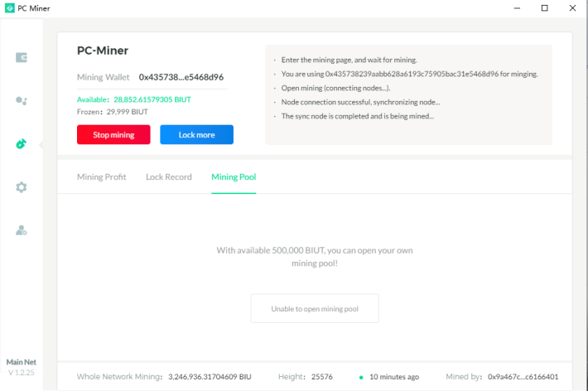Minimize the PC Miner window
This screenshot has width=588, height=391.
(x=517, y=8)
